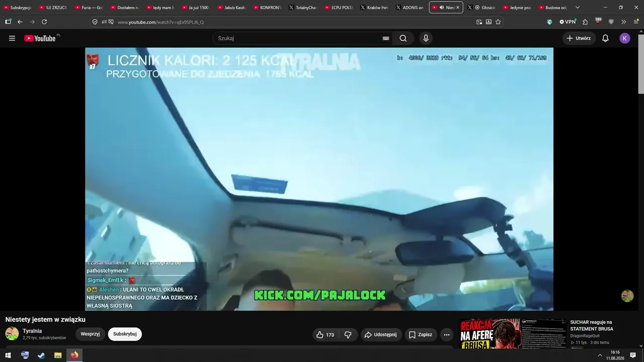Open the Tyralnia channel name link
This screenshot has width=644, height=362.
click(x=32, y=331)
